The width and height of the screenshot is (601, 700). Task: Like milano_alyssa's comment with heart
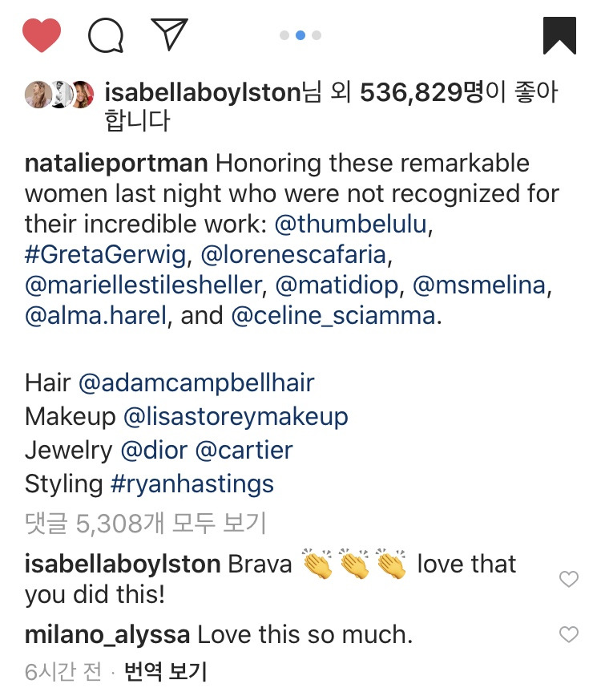[568, 635]
